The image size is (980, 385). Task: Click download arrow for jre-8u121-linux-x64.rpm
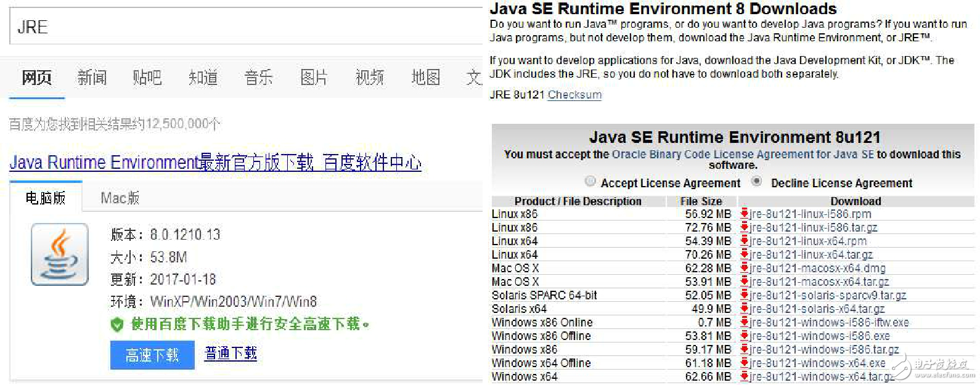(x=745, y=241)
